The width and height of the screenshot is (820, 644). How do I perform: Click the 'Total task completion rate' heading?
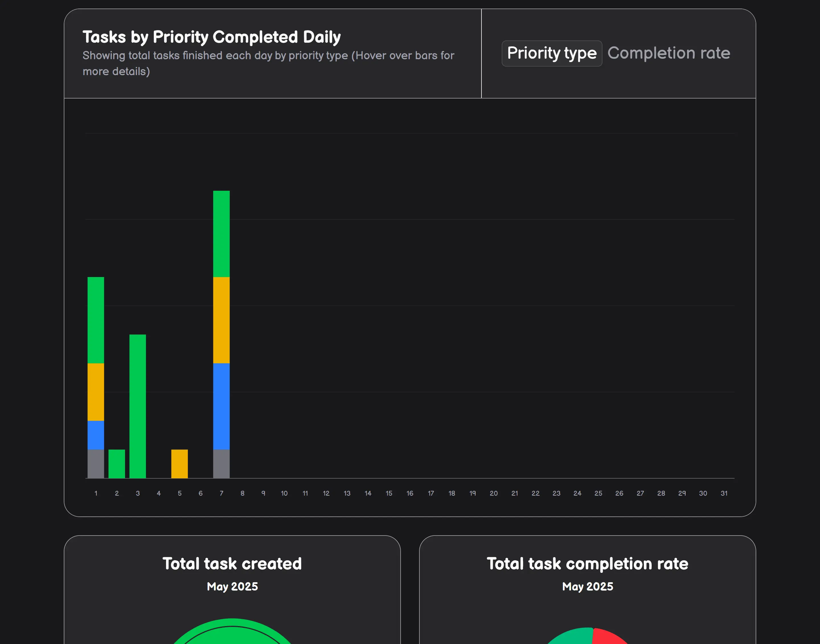pyautogui.click(x=587, y=563)
